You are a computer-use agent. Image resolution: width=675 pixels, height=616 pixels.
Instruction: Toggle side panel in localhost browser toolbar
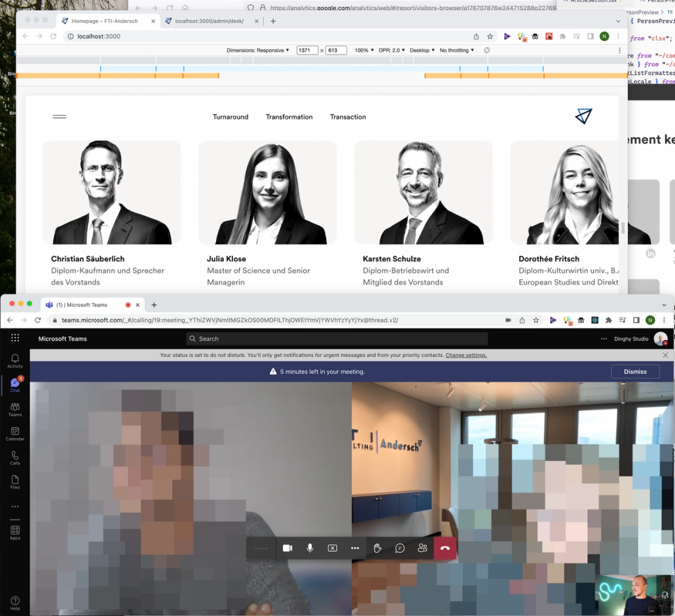[591, 36]
